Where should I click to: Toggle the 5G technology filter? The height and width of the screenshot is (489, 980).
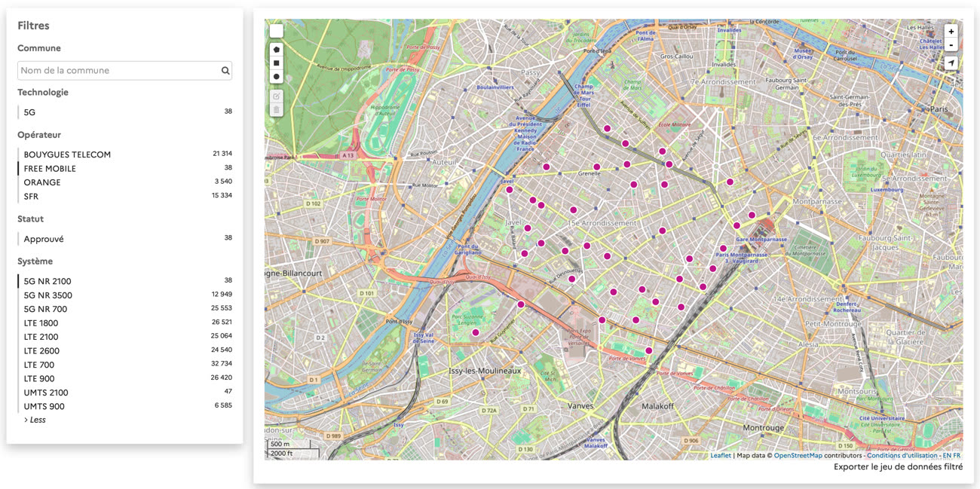pyautogui.click(x=29, y=112)
